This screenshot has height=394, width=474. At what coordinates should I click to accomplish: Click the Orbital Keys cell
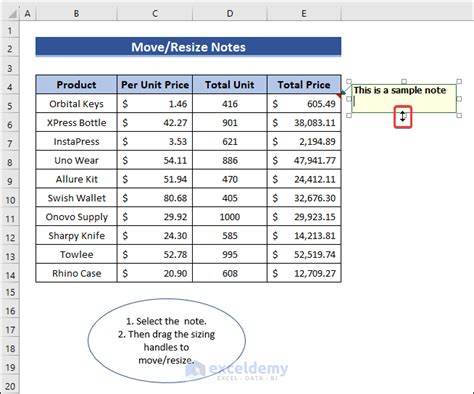pos(76,104)
